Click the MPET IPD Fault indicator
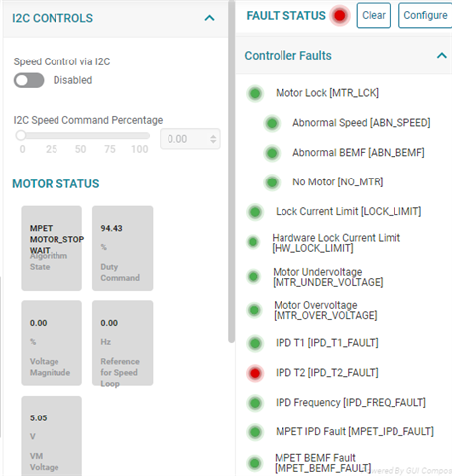 pos(255,432)
